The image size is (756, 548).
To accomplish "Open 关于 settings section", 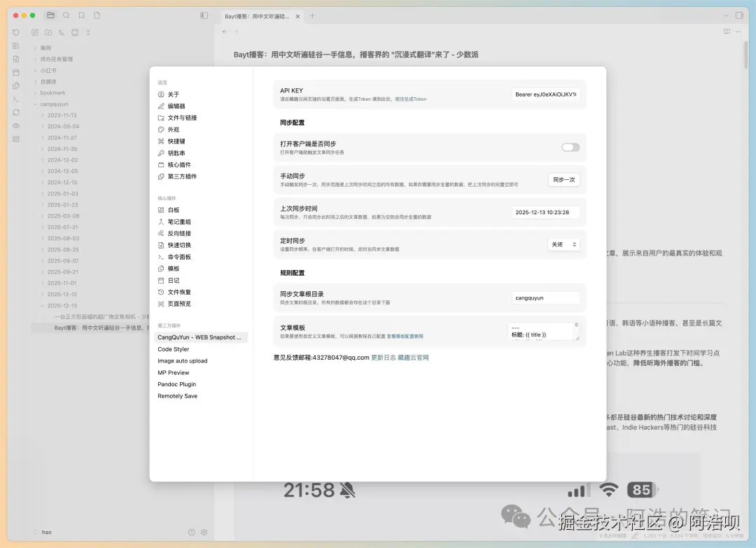I will (x=173, y=94).
